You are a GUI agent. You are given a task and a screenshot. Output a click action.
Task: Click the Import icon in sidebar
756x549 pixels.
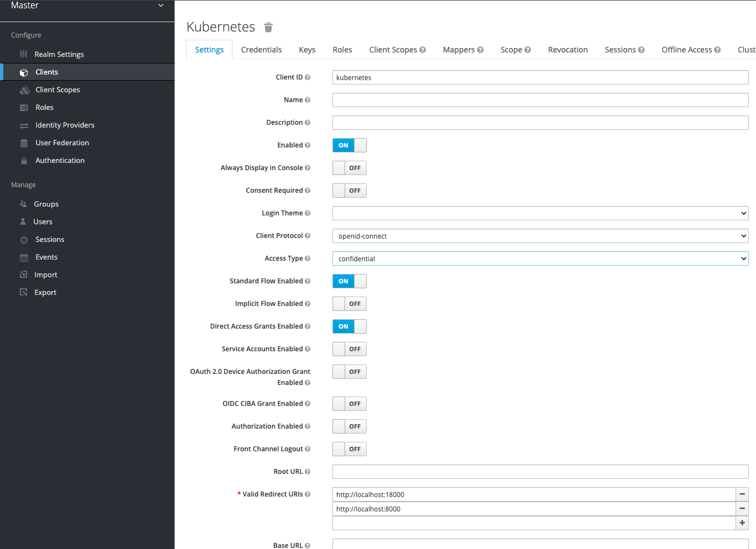pos(23,274)
